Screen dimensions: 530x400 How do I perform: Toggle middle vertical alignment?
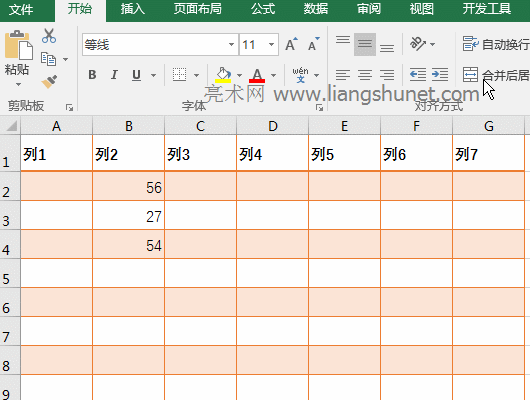click(365, 44)
